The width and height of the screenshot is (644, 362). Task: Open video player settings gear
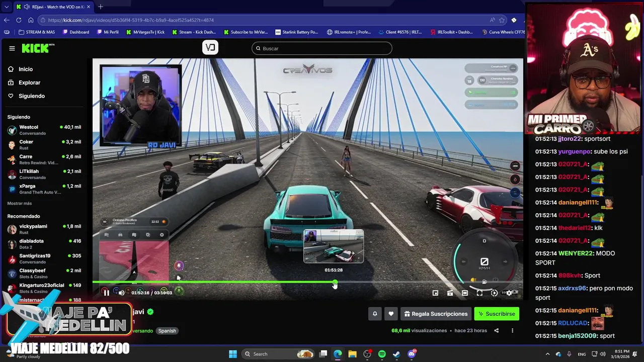(509, 293)
